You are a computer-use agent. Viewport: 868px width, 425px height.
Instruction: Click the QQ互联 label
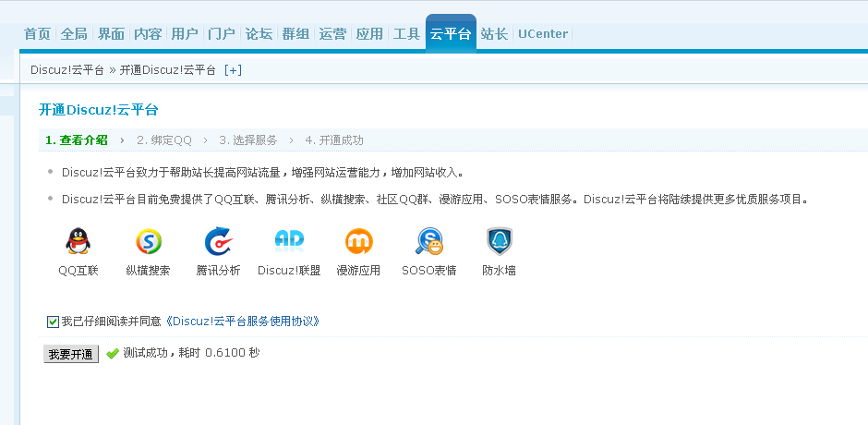(x=78, y=271)
